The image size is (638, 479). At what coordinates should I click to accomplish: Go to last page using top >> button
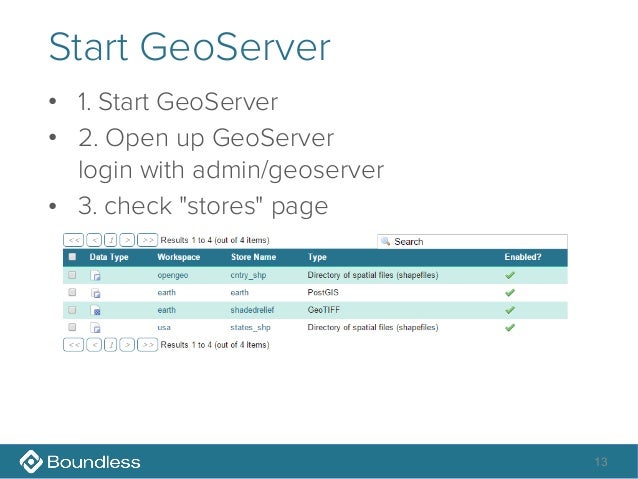coord(147,240)
